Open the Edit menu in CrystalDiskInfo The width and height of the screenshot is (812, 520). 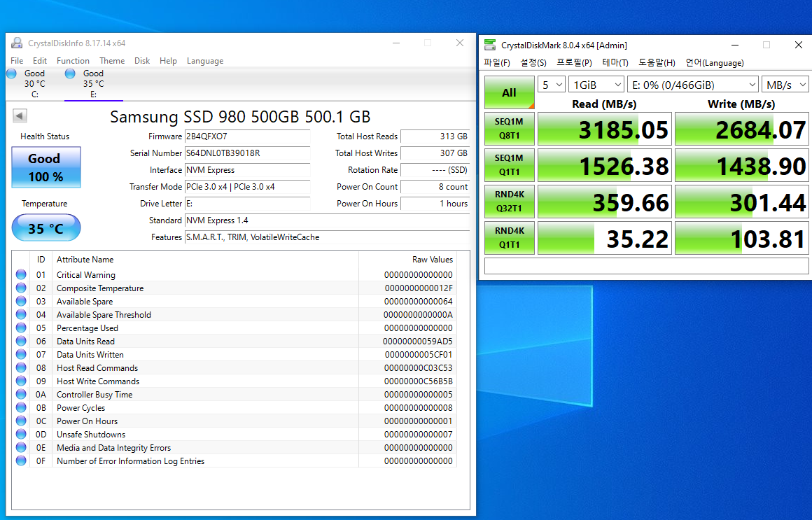pyautogui.click(x=40, y=61)
